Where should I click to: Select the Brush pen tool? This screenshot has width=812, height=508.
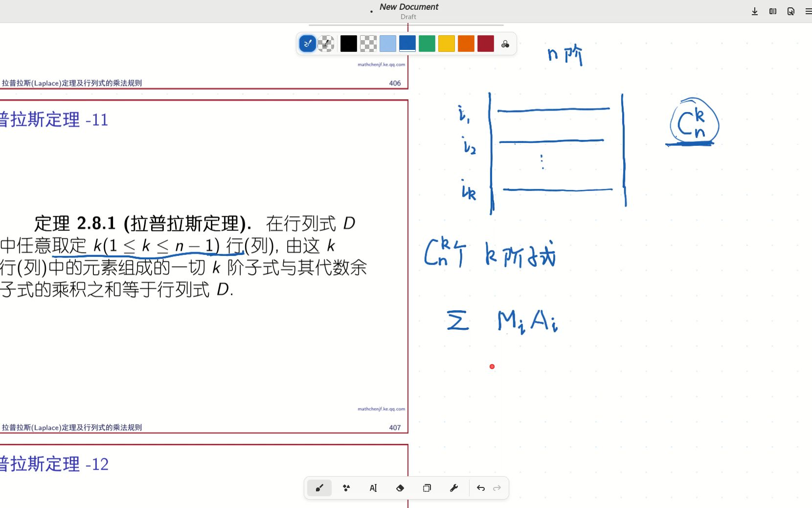pyautogui.click(x=319, y=488)
